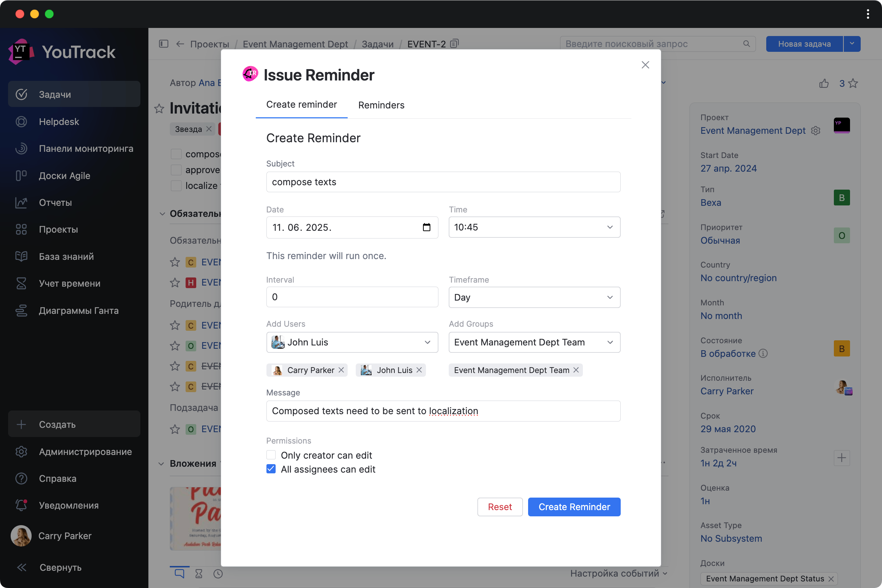The height and width of the screenshot is (588, 882).
Task: Expand the Timeframe Day dropdown
Action: pyautogui.click(x=534, y=297)
